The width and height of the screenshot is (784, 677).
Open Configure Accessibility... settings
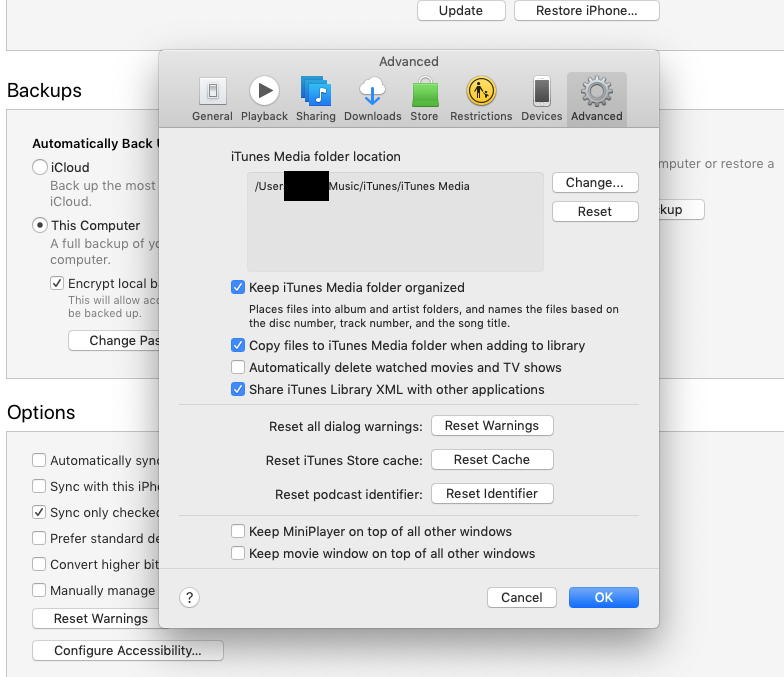coord(128,650)
